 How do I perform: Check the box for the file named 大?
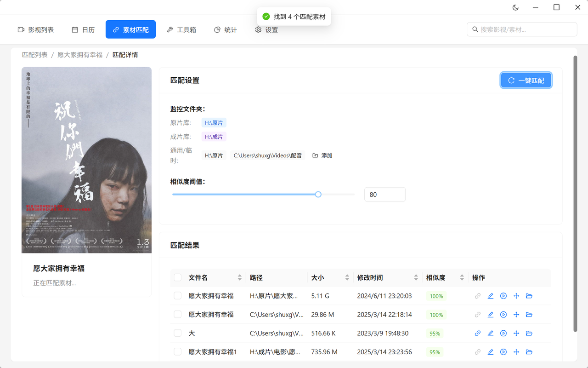[x=178, y=333]
